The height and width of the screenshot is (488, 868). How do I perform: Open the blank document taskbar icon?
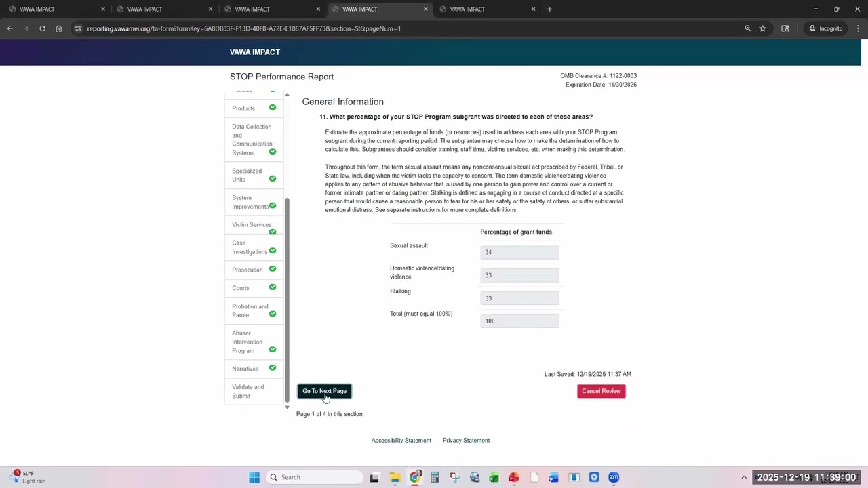click(x=534, y=477)
